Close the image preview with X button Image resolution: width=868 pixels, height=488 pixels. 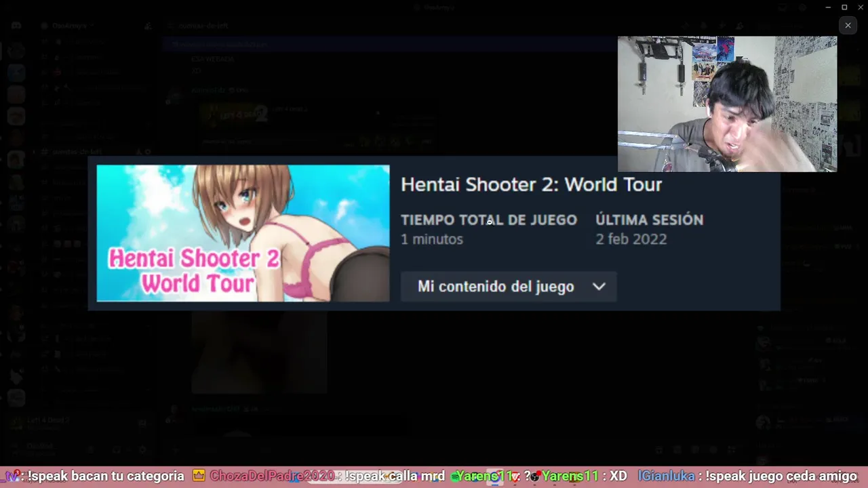(848, 26)
